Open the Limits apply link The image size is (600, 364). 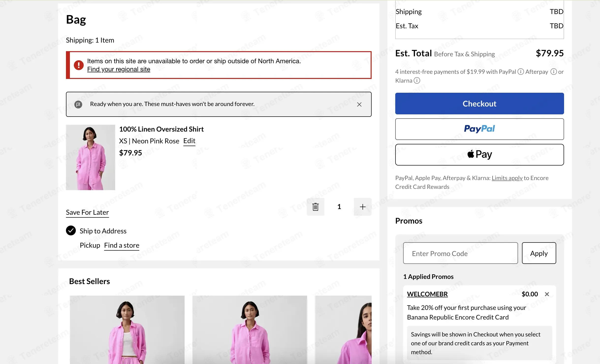pos(507,178)
